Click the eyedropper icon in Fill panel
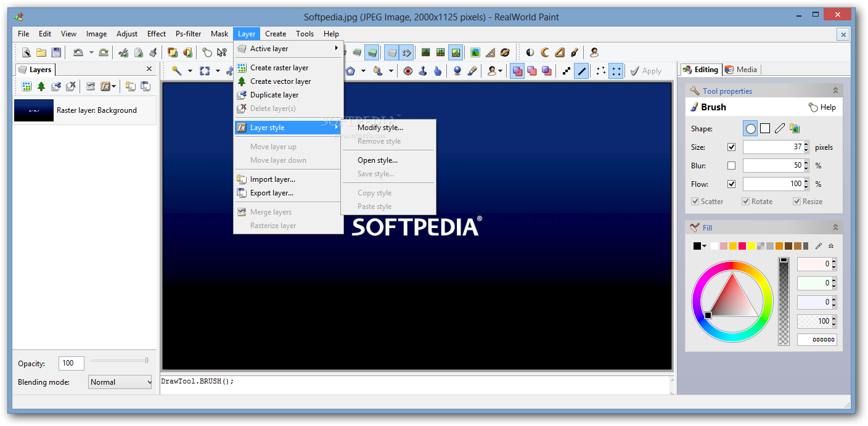 819,246
